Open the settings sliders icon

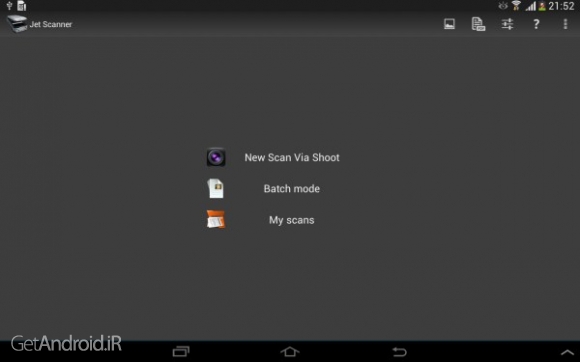507,24
